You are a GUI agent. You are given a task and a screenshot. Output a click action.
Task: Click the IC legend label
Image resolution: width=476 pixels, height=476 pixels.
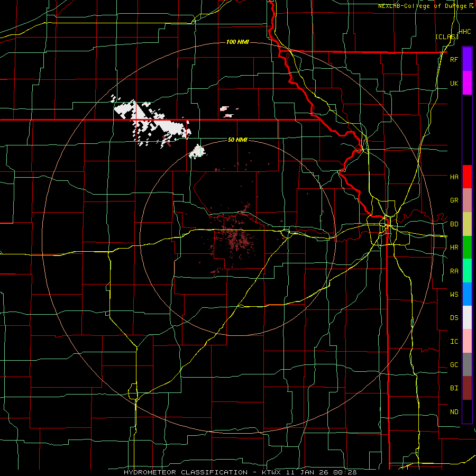[454, 342]
